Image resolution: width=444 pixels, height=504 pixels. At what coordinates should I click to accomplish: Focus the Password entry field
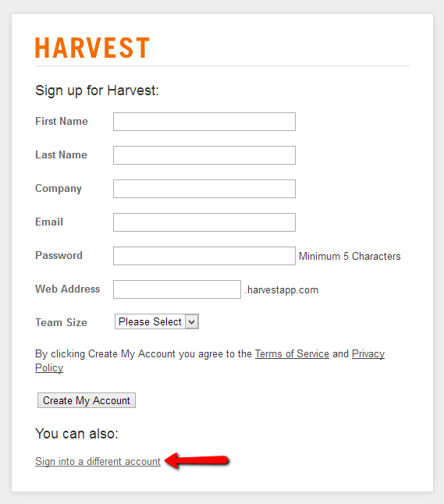[204, 256]
